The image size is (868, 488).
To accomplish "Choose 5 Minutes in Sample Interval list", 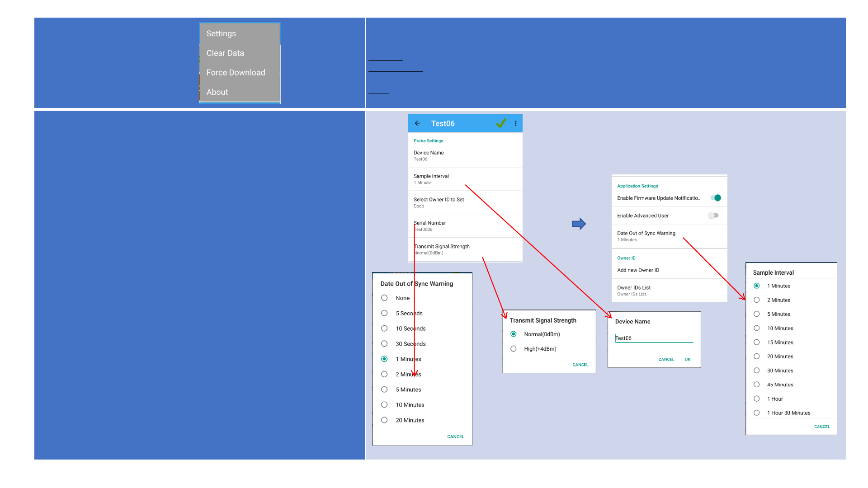I will (757, 314).
